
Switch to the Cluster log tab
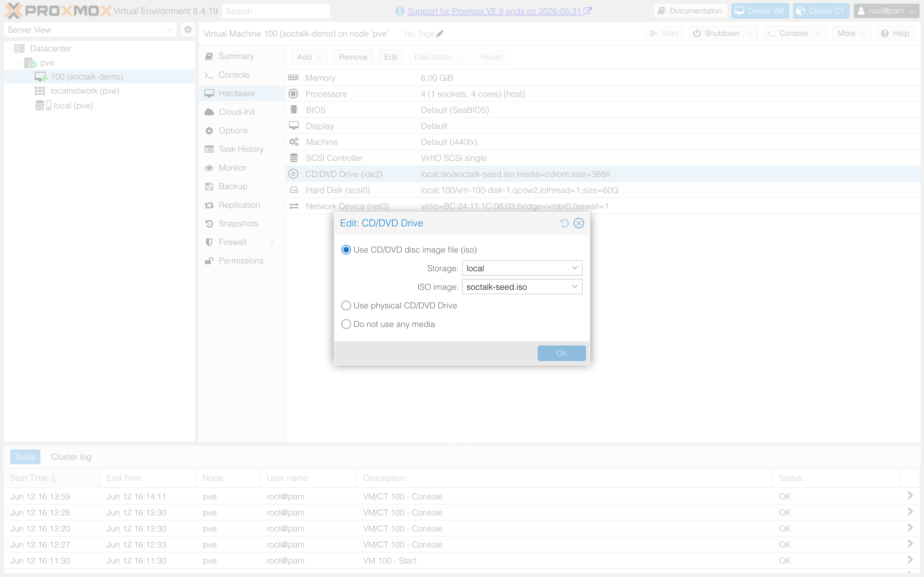pyautogui.click(x=72, y=457)
